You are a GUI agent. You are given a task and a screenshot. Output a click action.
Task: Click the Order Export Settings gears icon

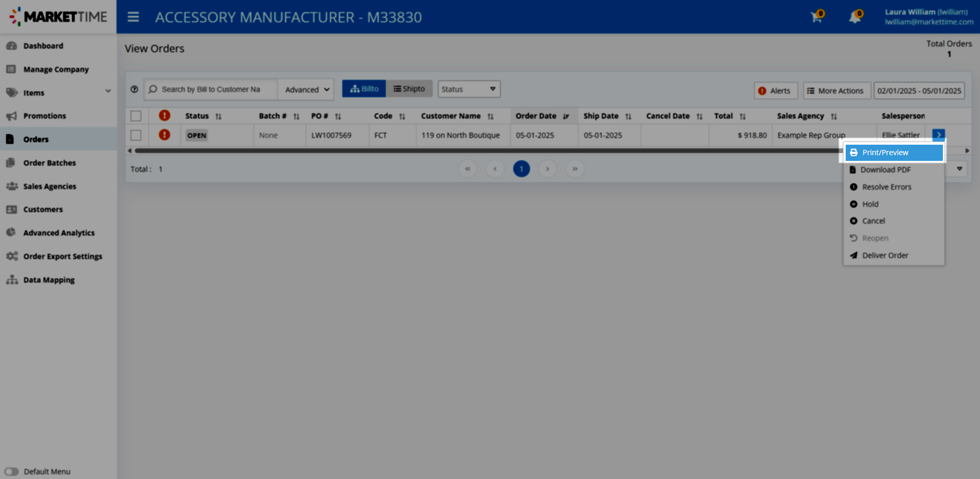coord(12,256)
